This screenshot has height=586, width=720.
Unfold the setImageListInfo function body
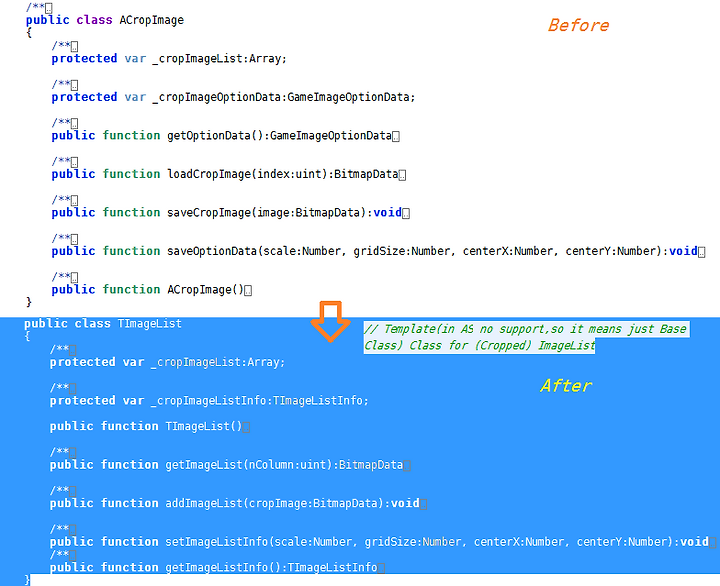[713, 543]
